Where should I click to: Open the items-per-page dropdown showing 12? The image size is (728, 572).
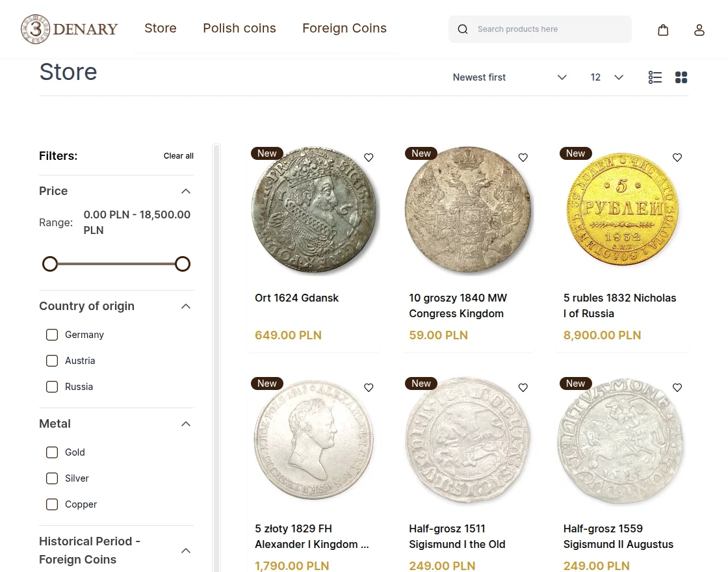(x=604, y=77)
